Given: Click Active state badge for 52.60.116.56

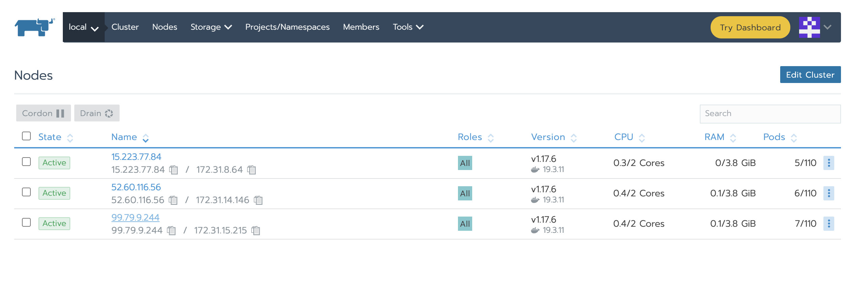Looking at the screenshot, I should point(54,193).
